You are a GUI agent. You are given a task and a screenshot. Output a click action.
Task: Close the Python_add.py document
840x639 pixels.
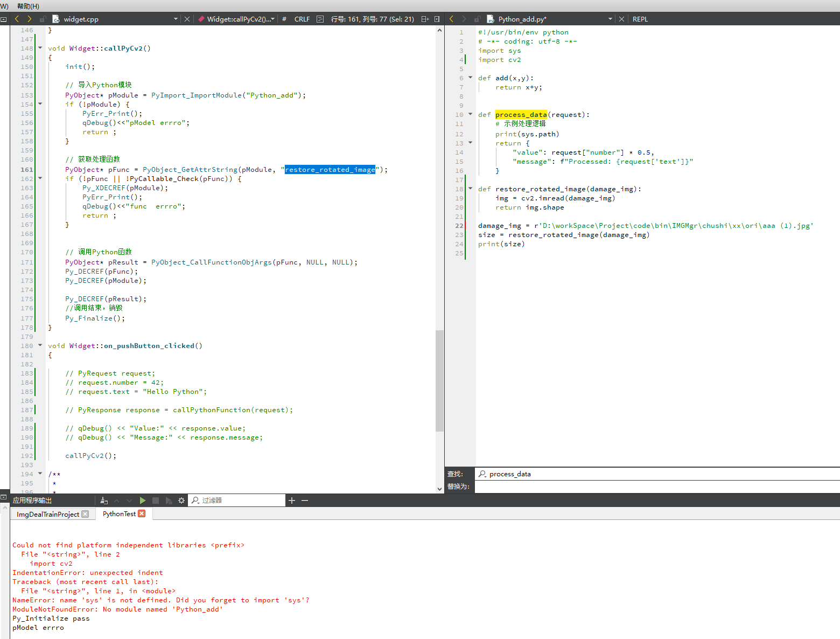[x=621, y=19]
